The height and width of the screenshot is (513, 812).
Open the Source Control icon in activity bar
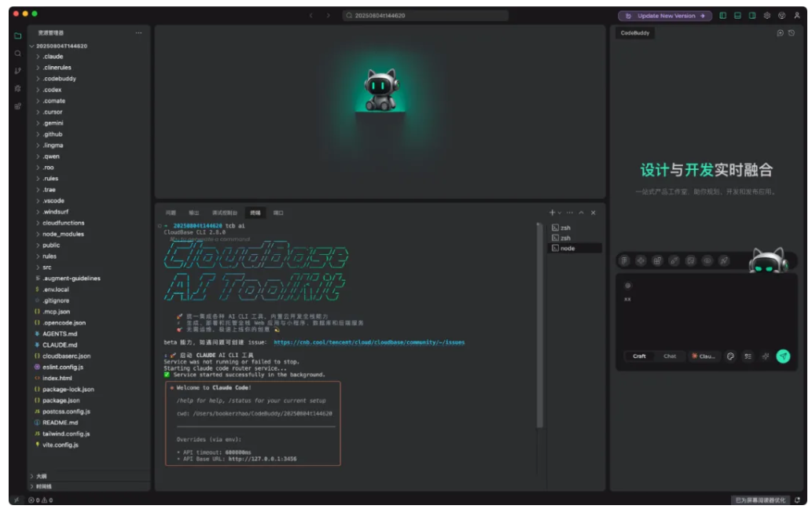point(17,71)
